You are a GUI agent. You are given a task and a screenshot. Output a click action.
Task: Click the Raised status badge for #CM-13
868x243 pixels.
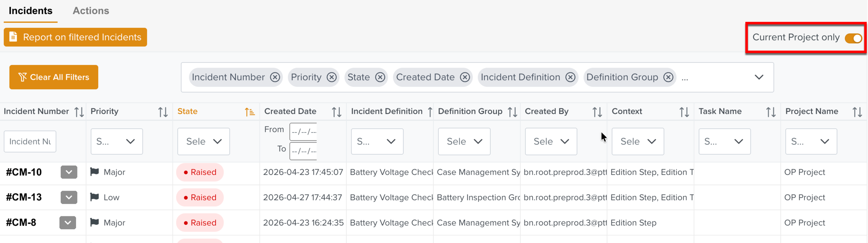[200, 198]
